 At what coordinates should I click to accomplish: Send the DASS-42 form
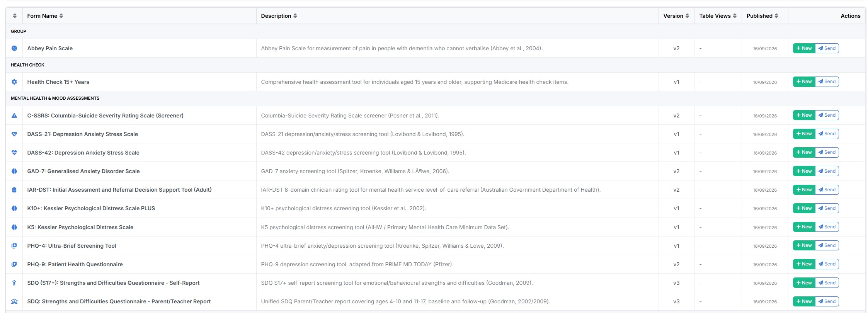pyautogui.click(x=827, y=152)
